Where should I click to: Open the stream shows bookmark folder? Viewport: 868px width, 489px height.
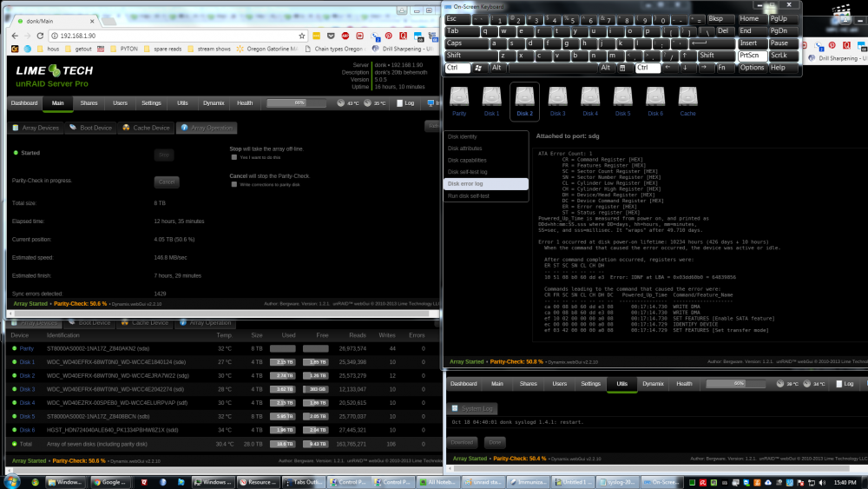209,49
